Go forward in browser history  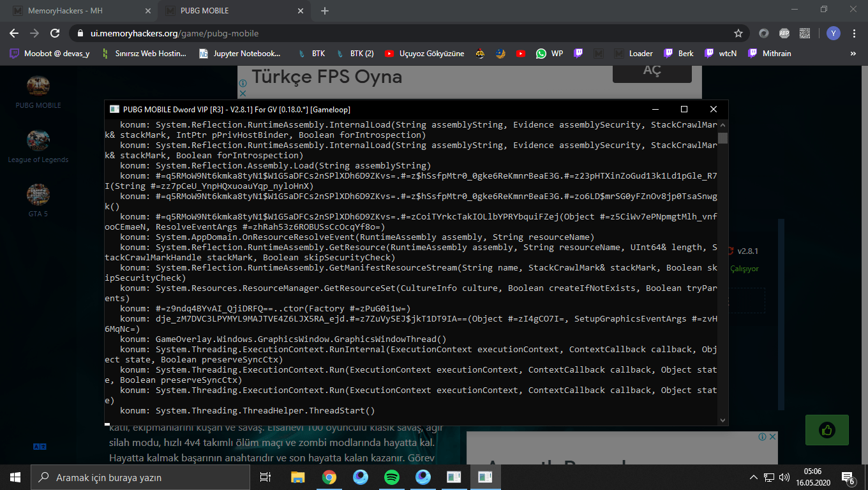[34, 33]
